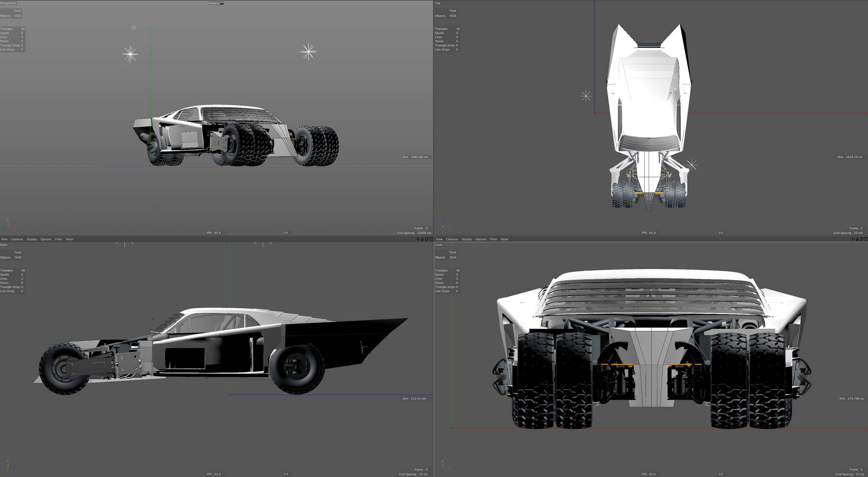The image size is (868, 477).
Task: Open the Filter menu in the Right viewport
Action: click(58, 239)
